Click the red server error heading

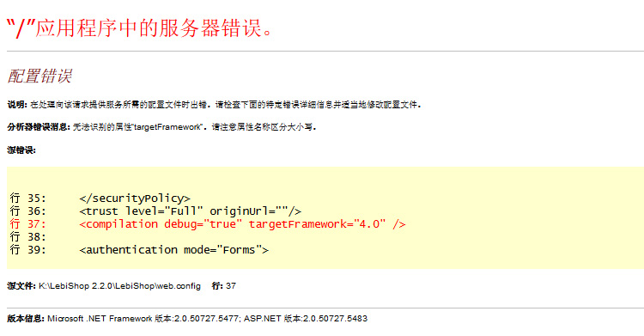[140, 29]
